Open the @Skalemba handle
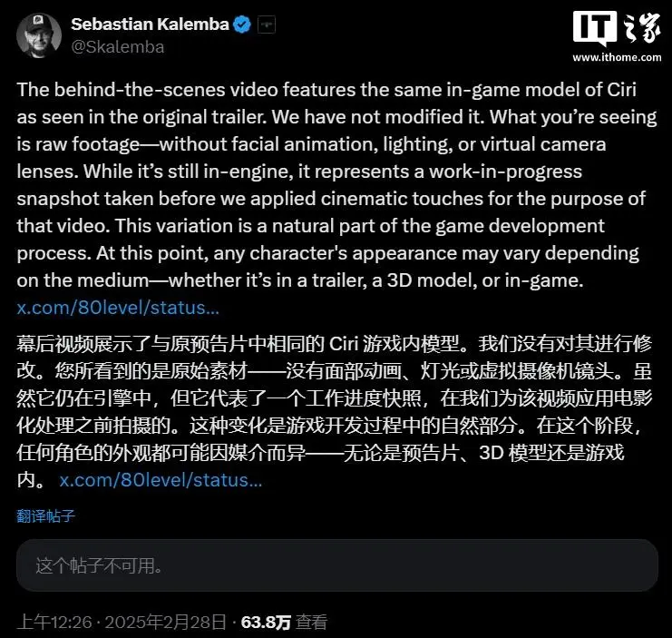Image resolution: width=672 pixels, height=638 pixels. (x=117, y=46)
